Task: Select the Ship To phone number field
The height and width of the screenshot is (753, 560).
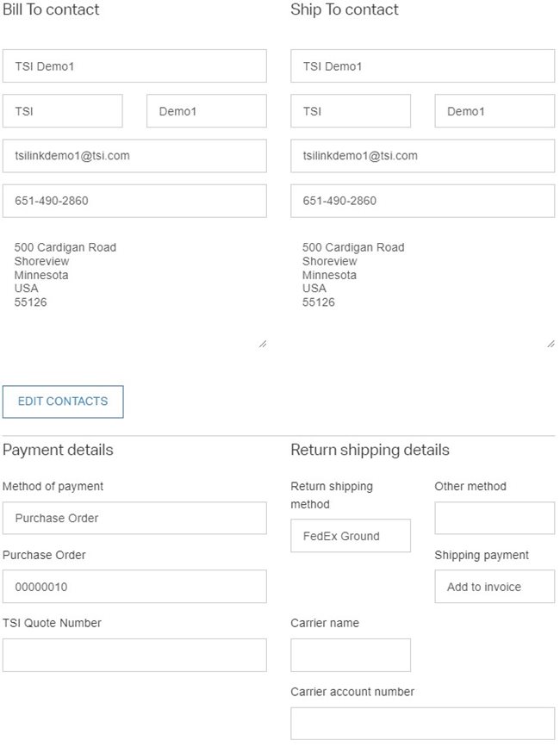Action: click(x=422, y=201)
